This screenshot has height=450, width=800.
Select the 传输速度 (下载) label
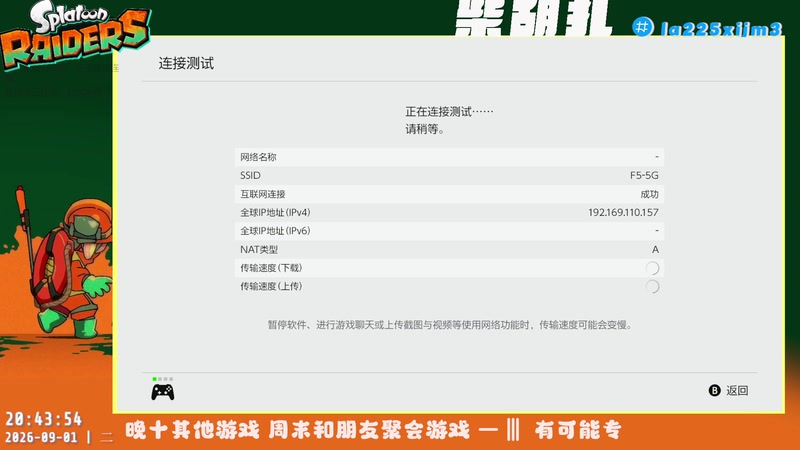tap(271, 268)
